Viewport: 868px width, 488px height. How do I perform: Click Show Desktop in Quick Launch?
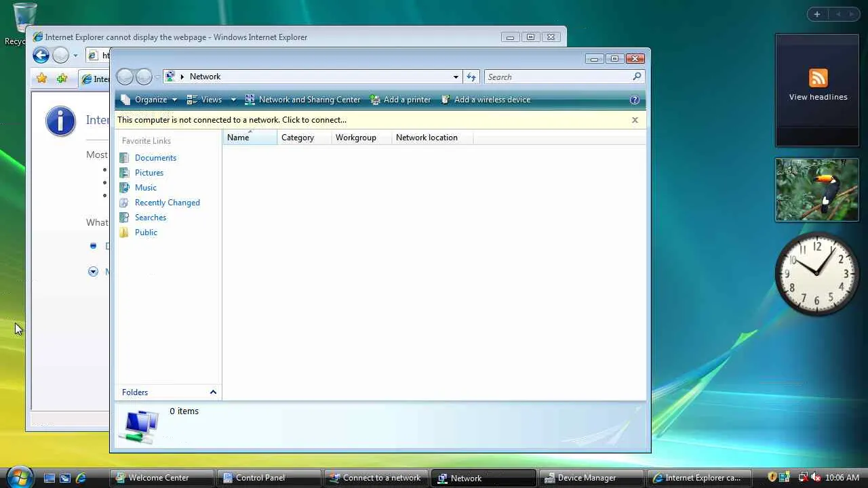pos(50,478)
